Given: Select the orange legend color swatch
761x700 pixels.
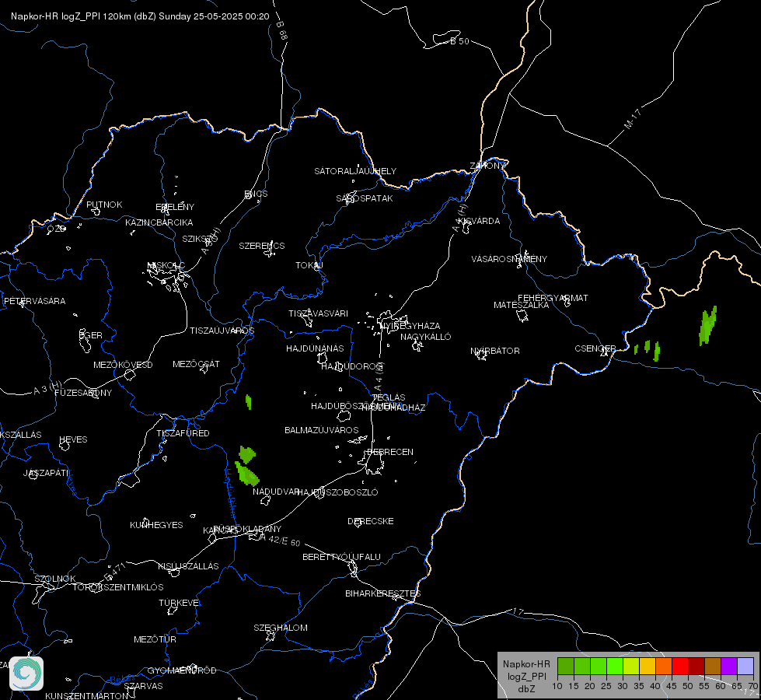Looking at the screenshot, I should tap(664, 666).
